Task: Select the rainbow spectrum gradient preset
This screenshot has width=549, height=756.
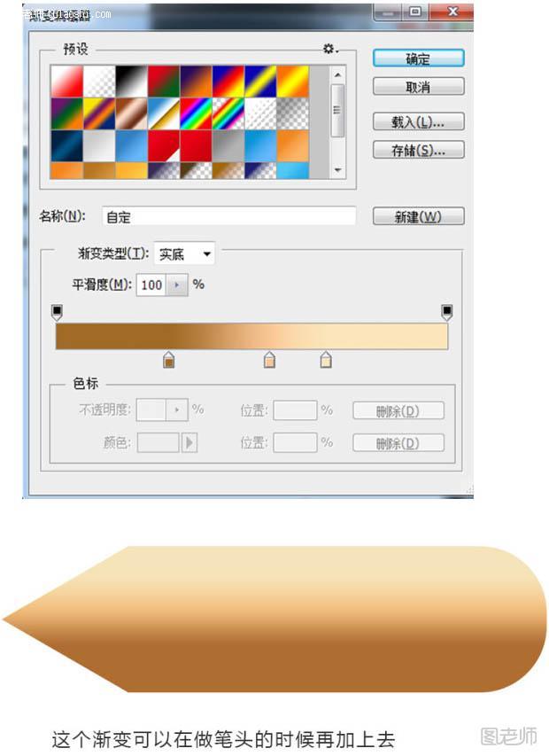Action: pos(196,113)
